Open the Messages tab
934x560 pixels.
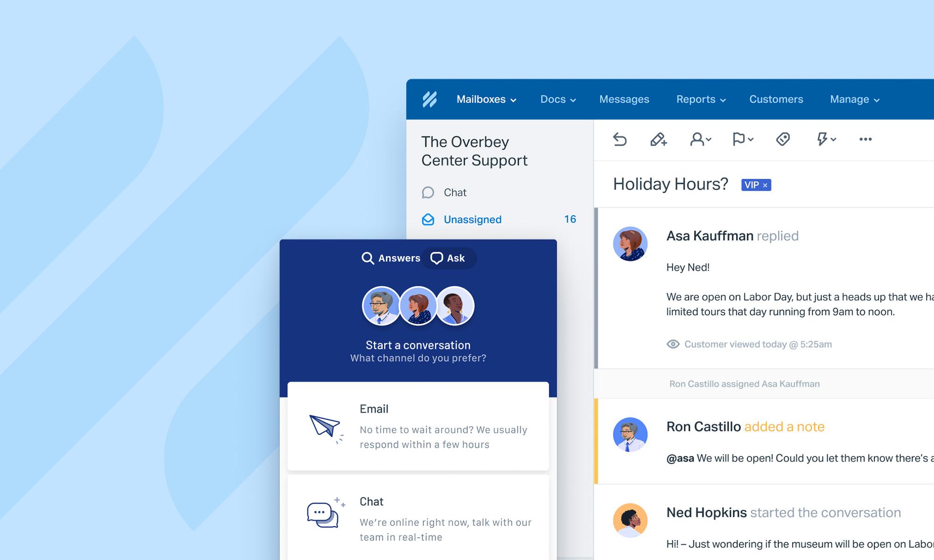(624, 98)
